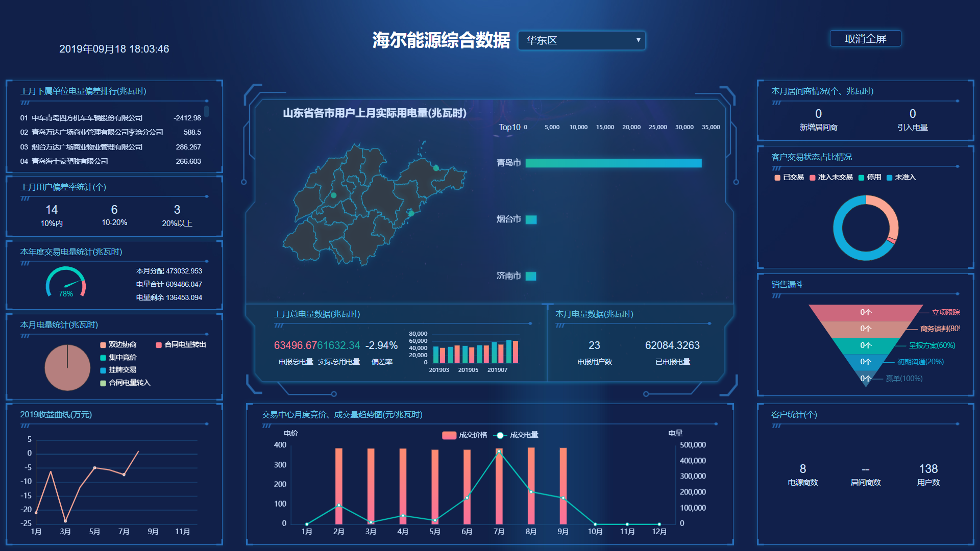Click the 青岛市 Top10 bar
This screenshot has width=980, height=551.
click(614, 163)
